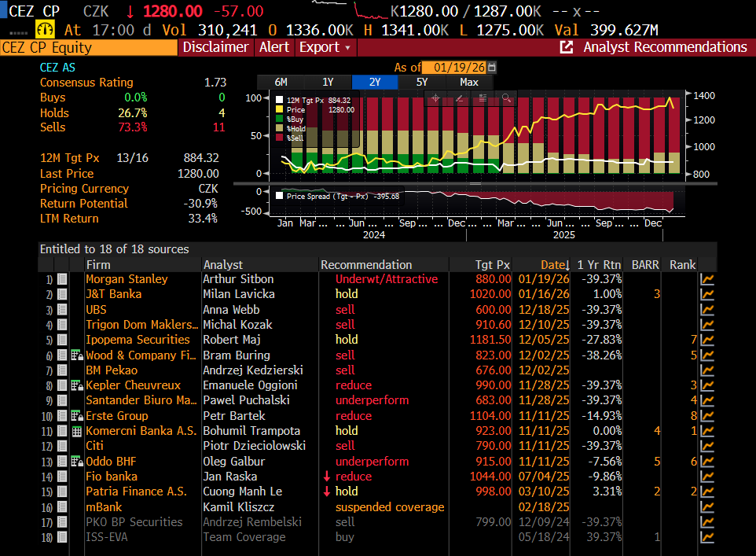Open the calendar picker beside As-of date

point(492,68)
